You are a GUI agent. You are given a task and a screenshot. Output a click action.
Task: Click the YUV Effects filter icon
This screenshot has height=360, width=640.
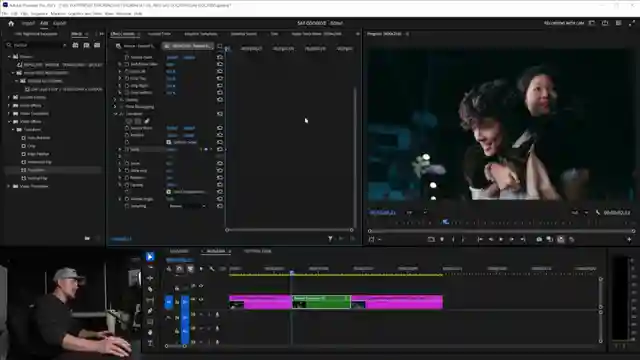coord(97,45)
